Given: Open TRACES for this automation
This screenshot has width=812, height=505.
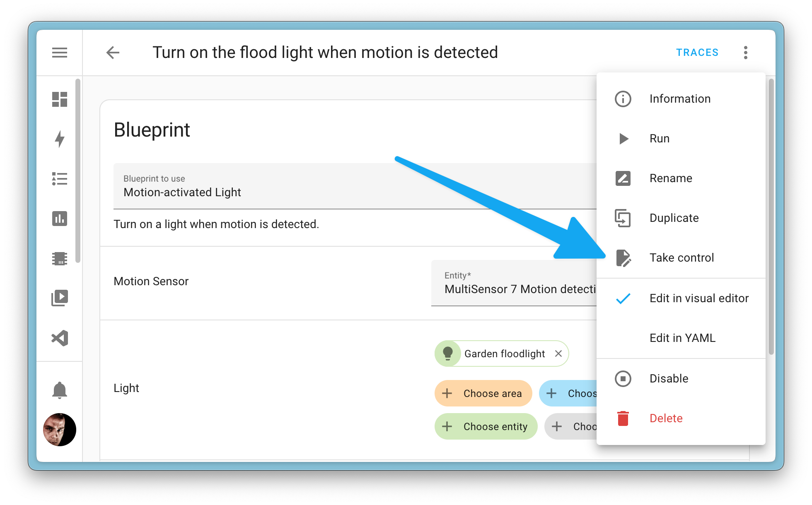Looking at the screenshot, I should click(697, 52).
